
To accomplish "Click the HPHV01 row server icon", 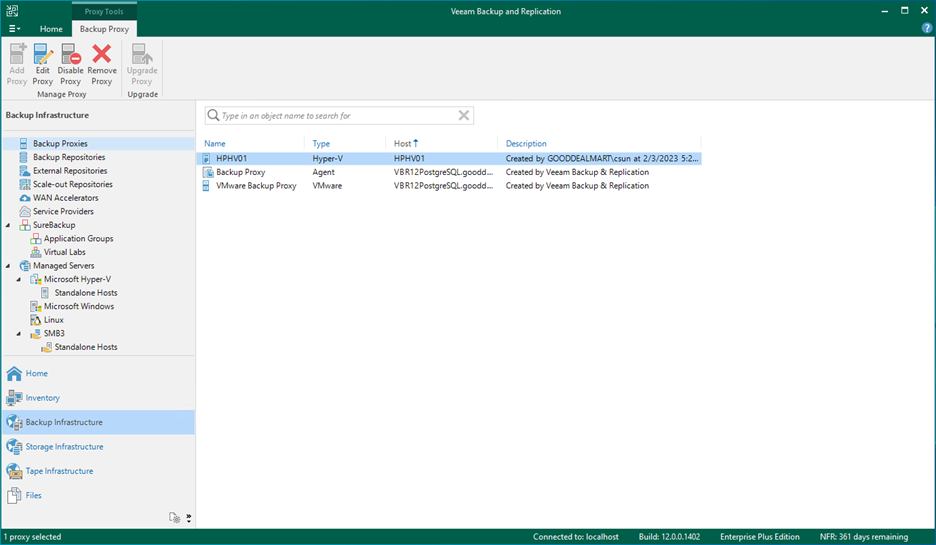I will tap(207, 159).
